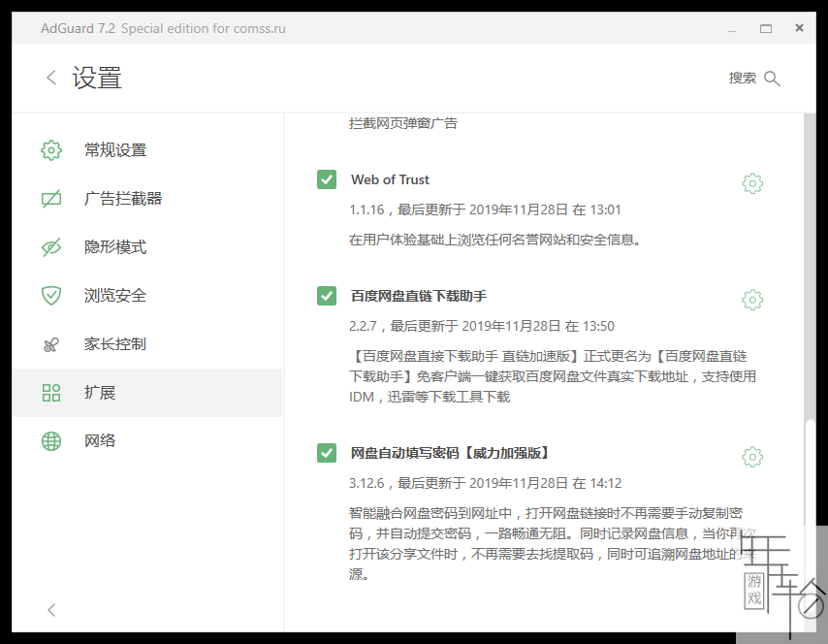The height and width of the screenshot is (644, 828).
Task: Click the 家长控制 pinwheel icon
Action: coord(51,344)
